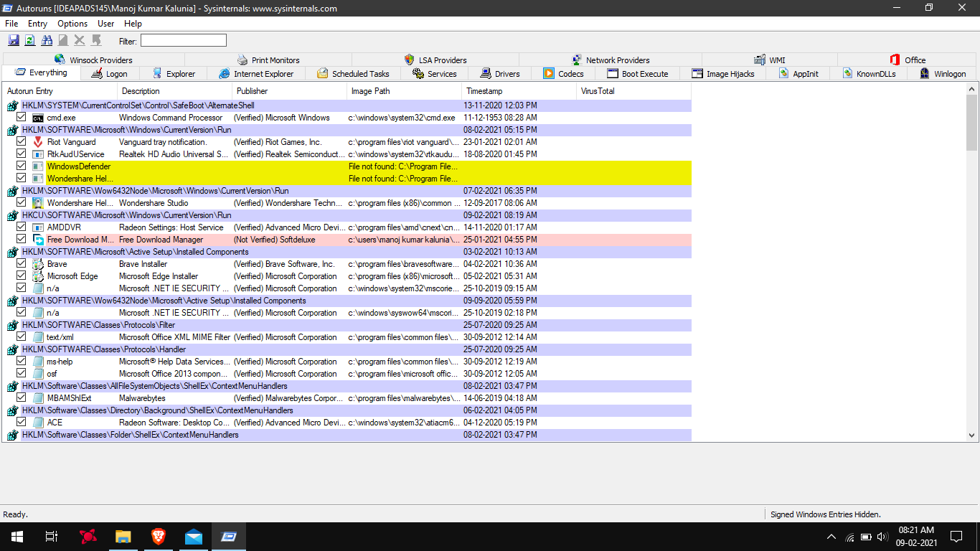980x551 pixels.
Task: Uncheck the MBAMShlExt checkbox
Action: point(22,398)
